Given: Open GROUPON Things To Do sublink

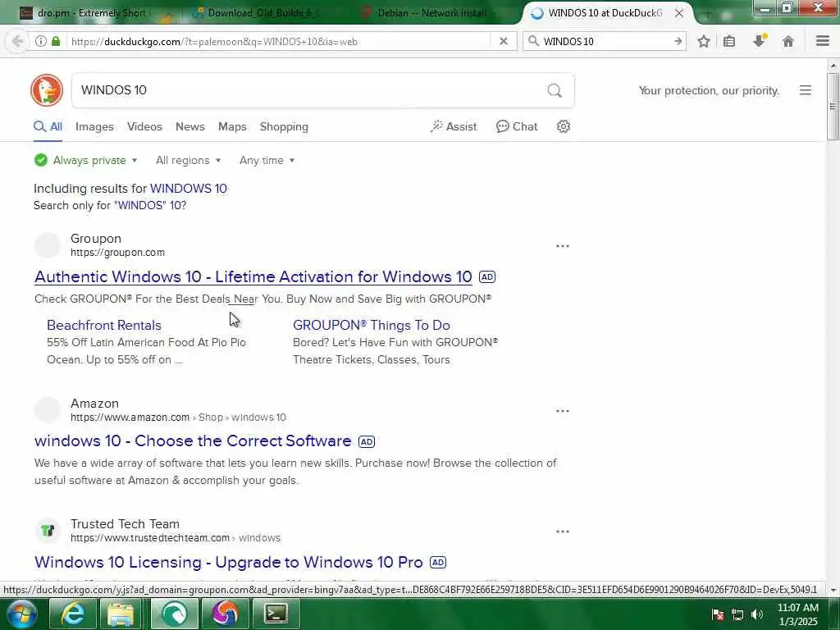Looking at the screenshot, I should (x=372, y=325).
